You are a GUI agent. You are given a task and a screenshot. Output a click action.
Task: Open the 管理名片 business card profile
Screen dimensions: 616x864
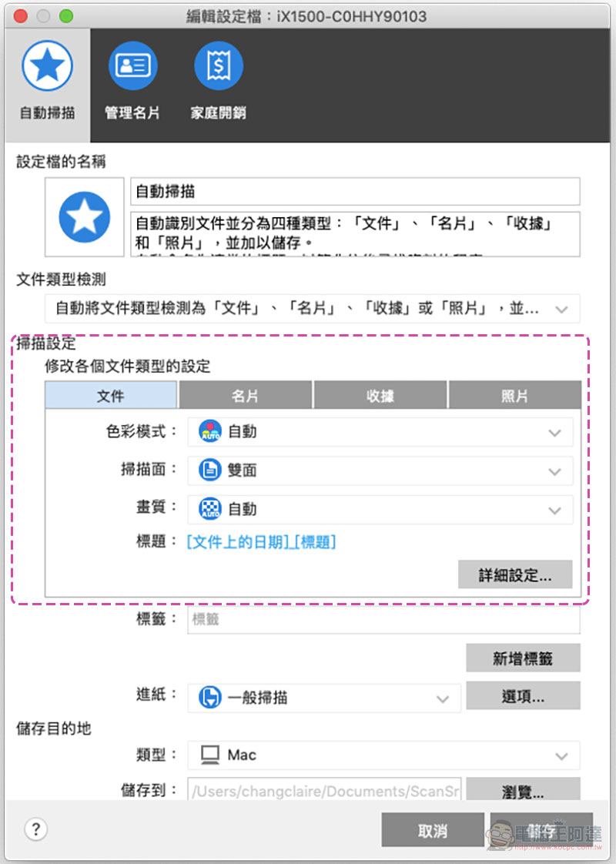[132, 65]
